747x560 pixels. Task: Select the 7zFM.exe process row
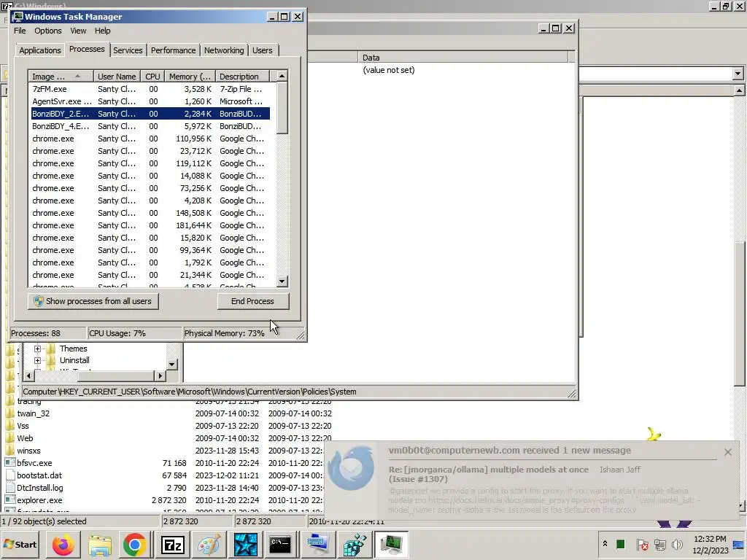(x=150, y=89)
